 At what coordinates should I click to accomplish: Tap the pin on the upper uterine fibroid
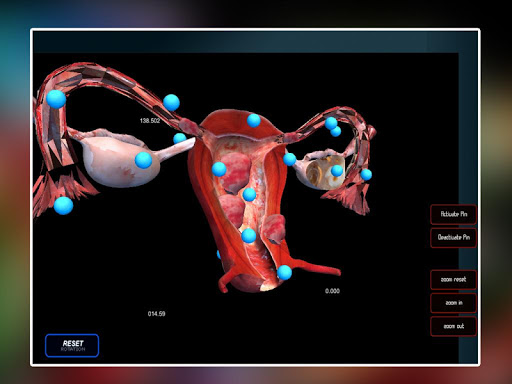(219, 169)
